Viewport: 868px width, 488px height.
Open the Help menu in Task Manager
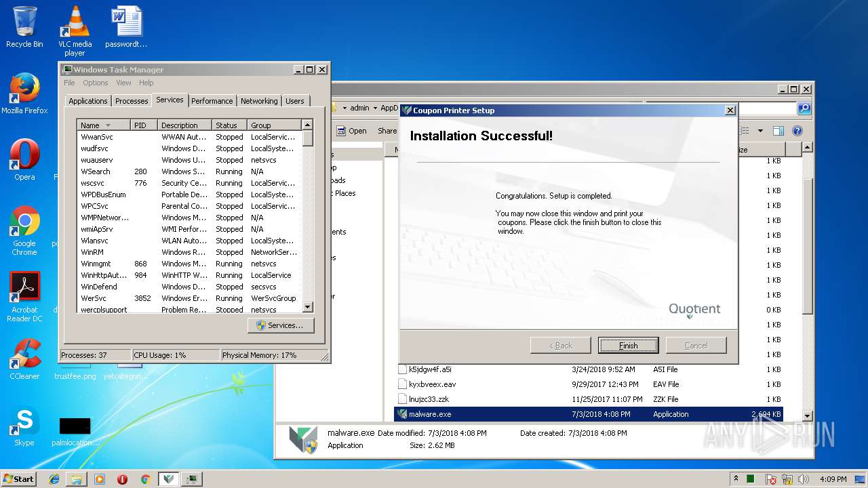pyautogui.click(x=146, y=83)
